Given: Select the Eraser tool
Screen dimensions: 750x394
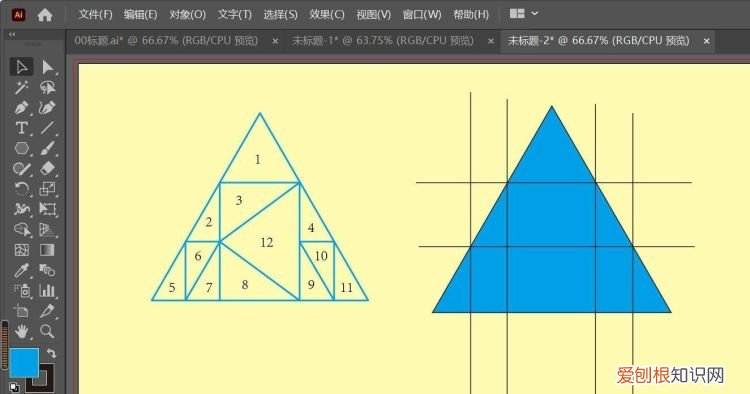Looking at the screenshot, I should click(x=47, y=168).
